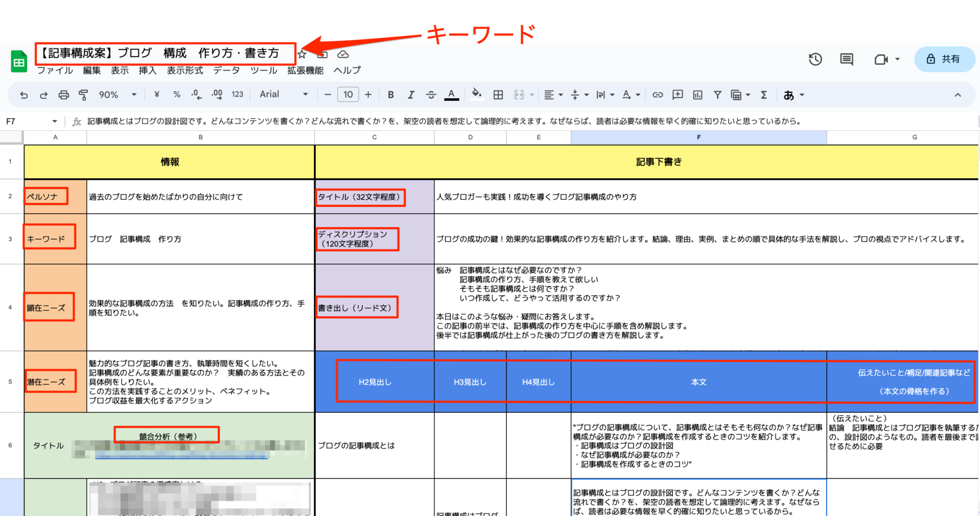Image resolution: width=980 pixels, height=516 pixels.
Task: Select the H2見出し header cell
Action: pyautogui.click(x=375, y=382)
